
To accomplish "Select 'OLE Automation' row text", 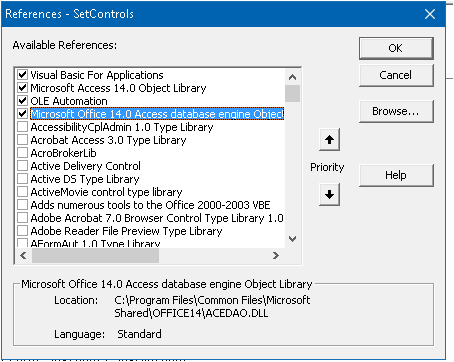I will [69, 101].
